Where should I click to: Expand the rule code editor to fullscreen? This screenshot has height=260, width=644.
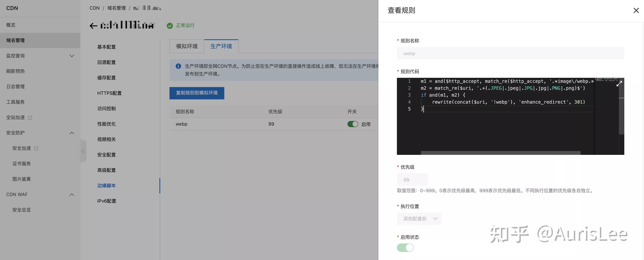tap(619, 84)
